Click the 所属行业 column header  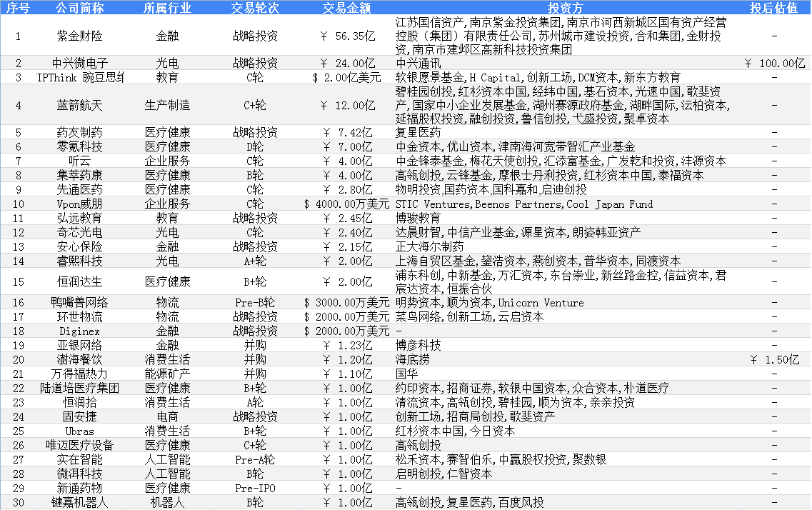pyautogui.click(x=167, y=8)
